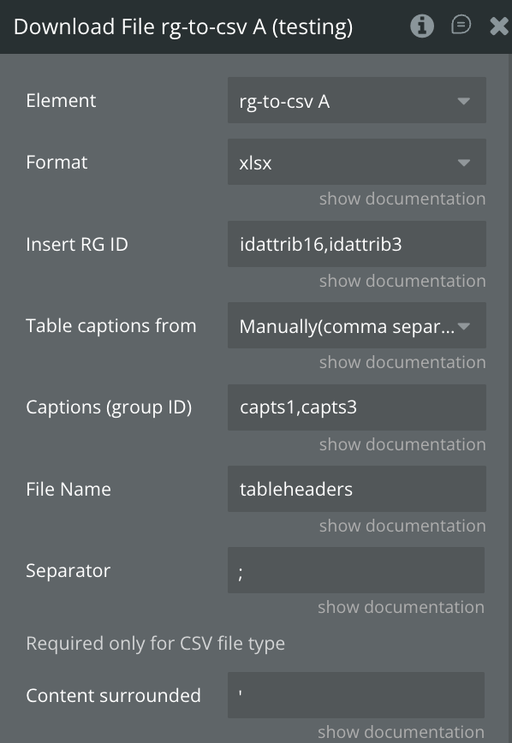Expand the Table captions from dropdown
The width and height of the screenshot is (512, 743).
click(x=357, y=326)
